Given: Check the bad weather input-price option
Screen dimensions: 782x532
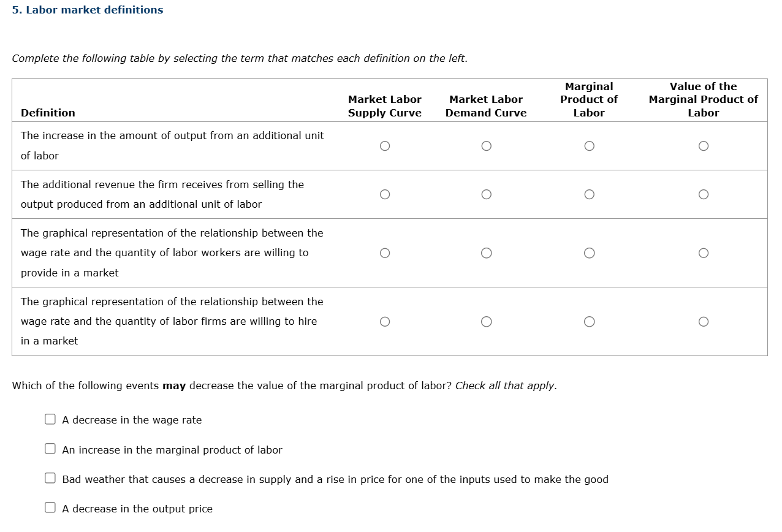Looking at the screenshot, I should (50, 477).
